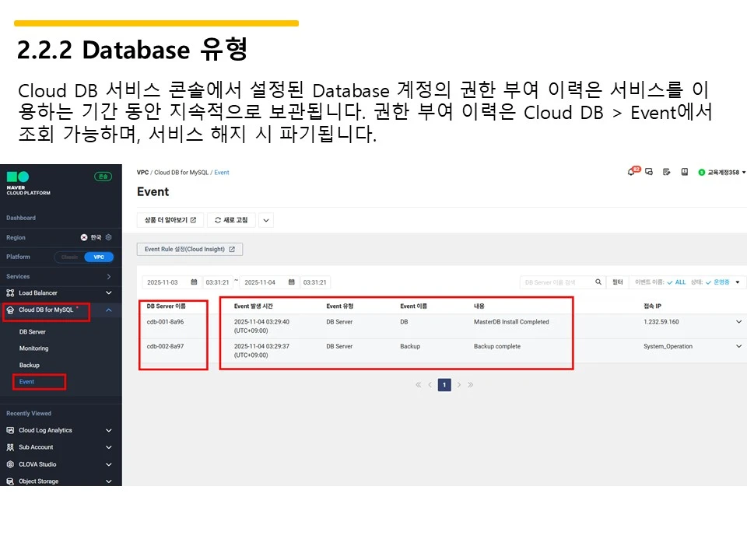The height and width of the screenshot is (560, 747).
Task: Click Cloud DB for MySQL in breadcrumb
Action: click(181, 173)
